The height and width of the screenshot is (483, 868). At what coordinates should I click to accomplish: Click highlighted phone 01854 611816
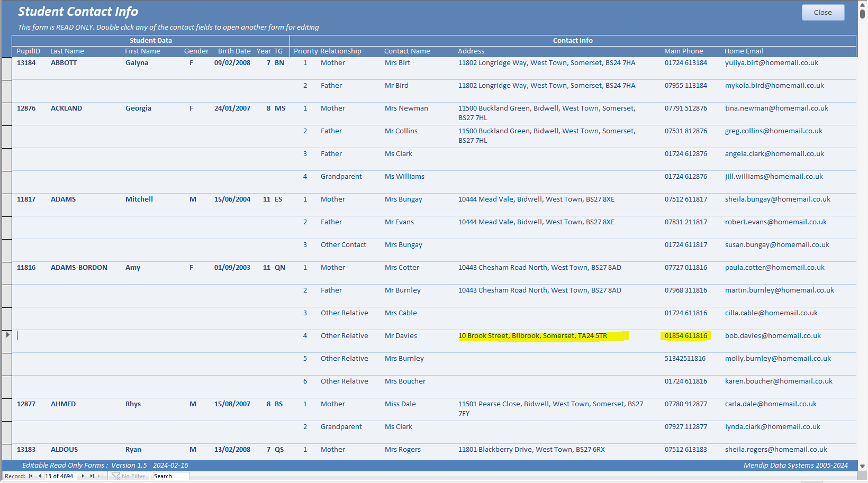click(686, 336)
